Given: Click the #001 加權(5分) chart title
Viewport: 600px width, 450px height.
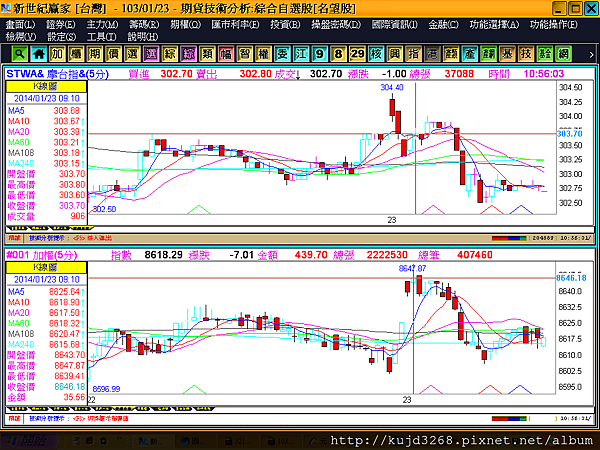Looking at the screenshot, I should (42, 255).
